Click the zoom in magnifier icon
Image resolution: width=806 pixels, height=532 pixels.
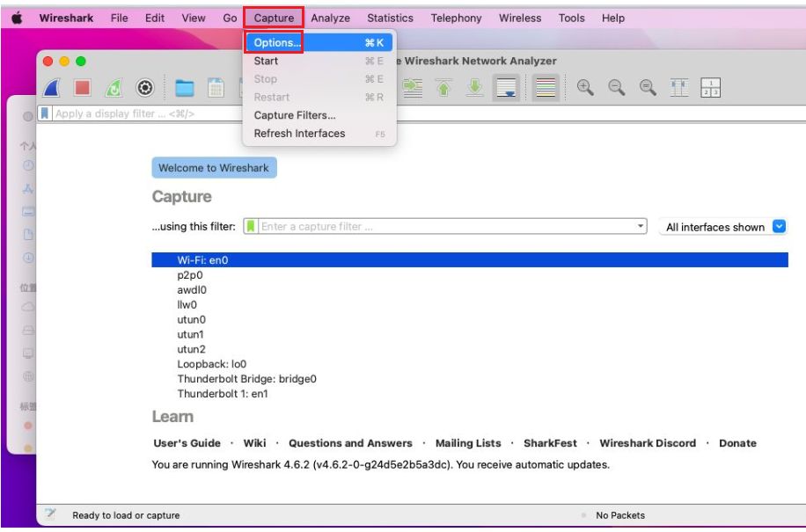[585, 87]
